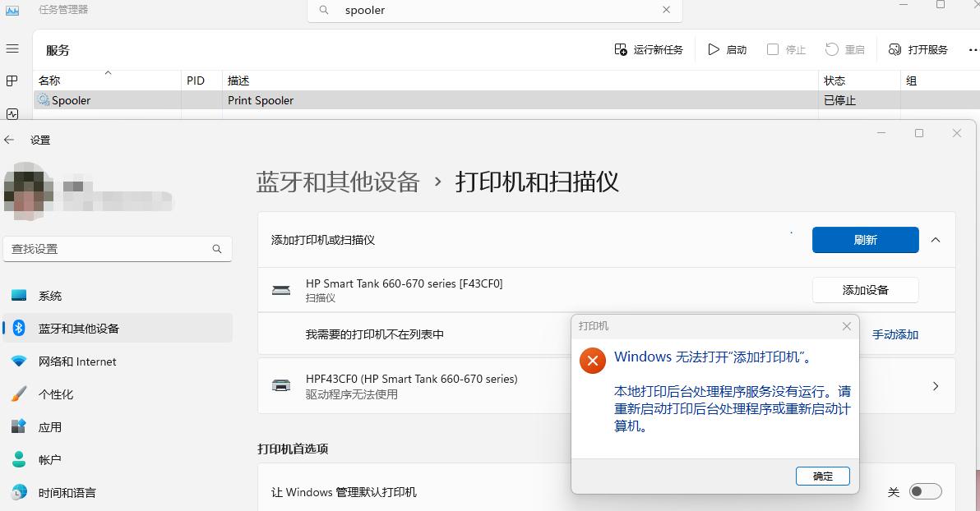This screenshot has width=980, height=511.
Task: Open HPF43CF0 printer entry
Action: pyautogui.click(x=606, y=386)
